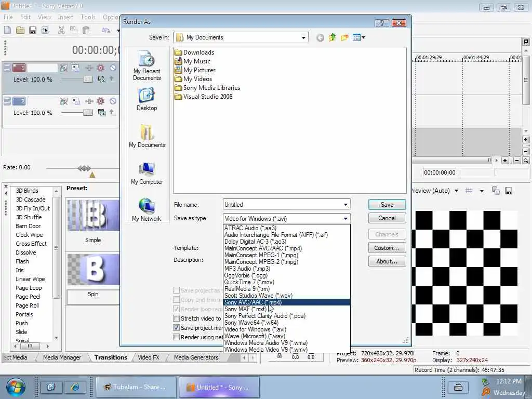The width and height of the screenshot is (532, 399).
Task: Go up one folder level in dialog
Action: coord(332,37)
